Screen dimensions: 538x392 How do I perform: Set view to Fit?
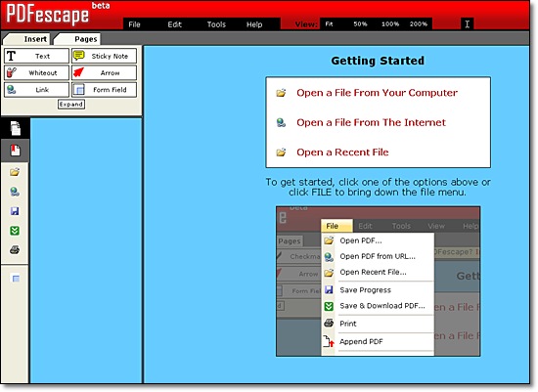click(329, 24)
